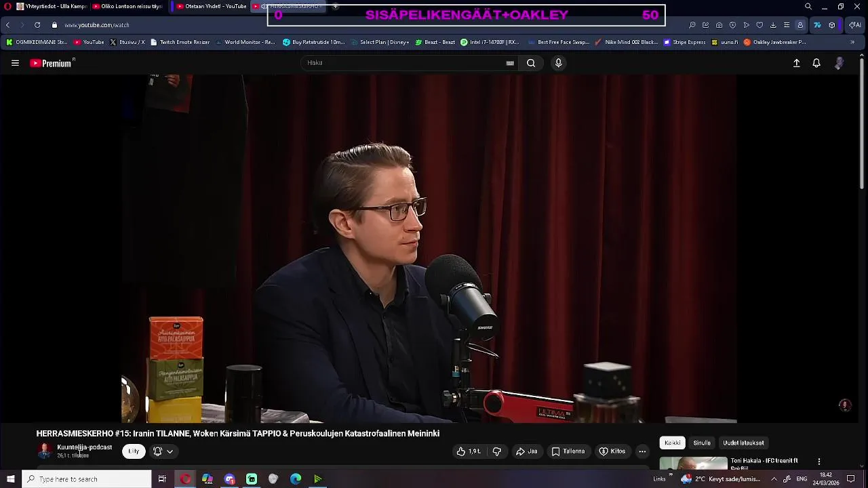
Task: Open the account avatar menu
Action: tap(840, 63)
